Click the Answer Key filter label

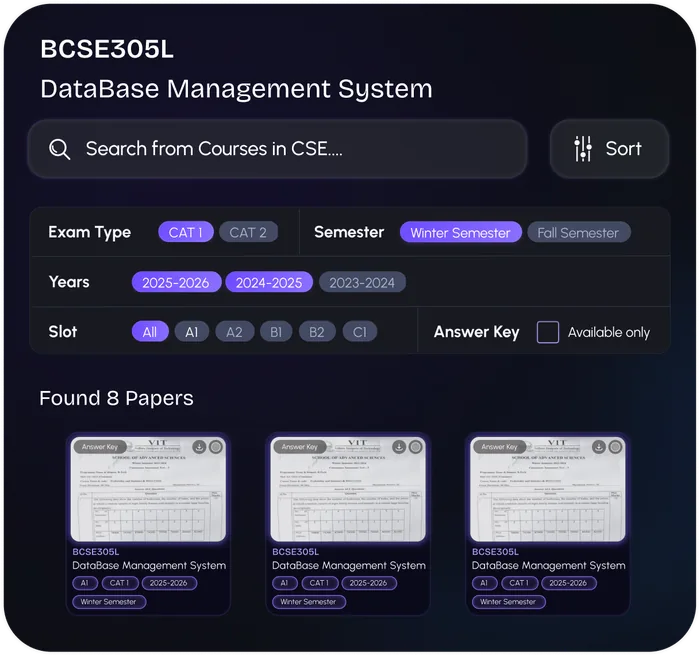[x=477, y=332]
